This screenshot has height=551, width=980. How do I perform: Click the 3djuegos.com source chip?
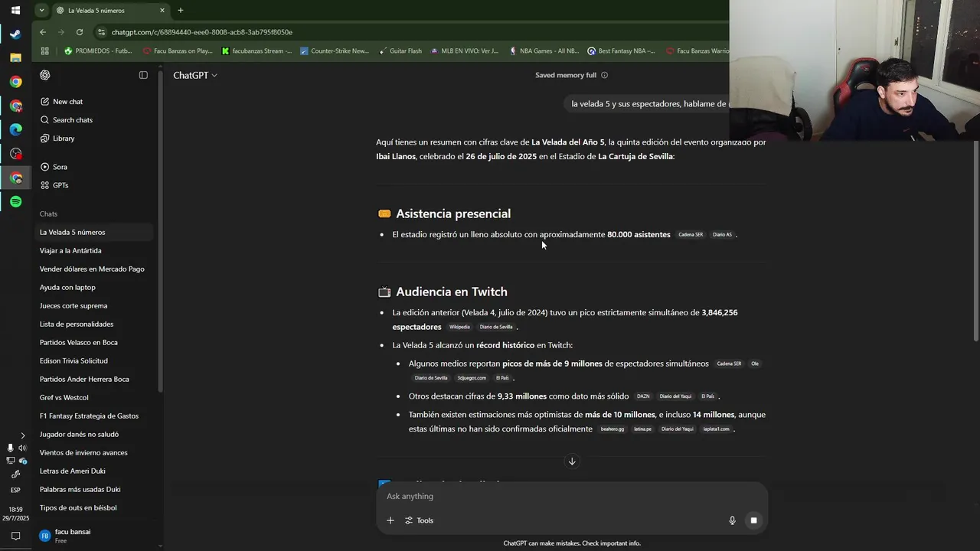[x=472, y=378]
